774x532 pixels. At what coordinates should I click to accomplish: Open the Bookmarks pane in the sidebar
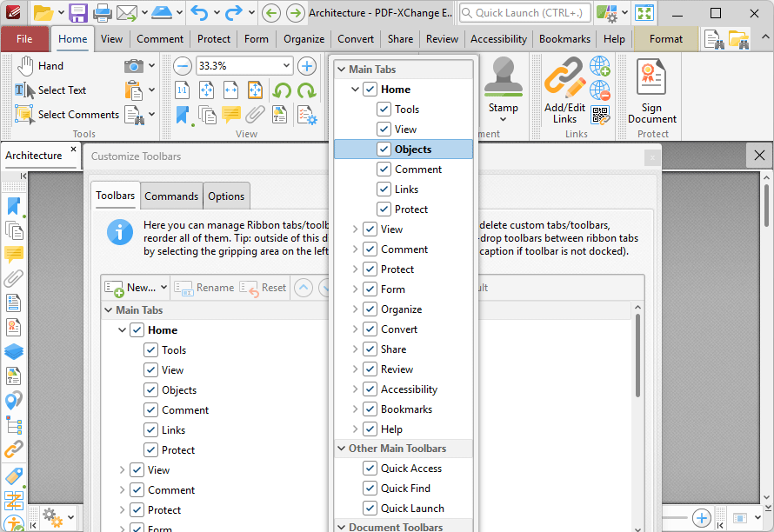(14, 207)
